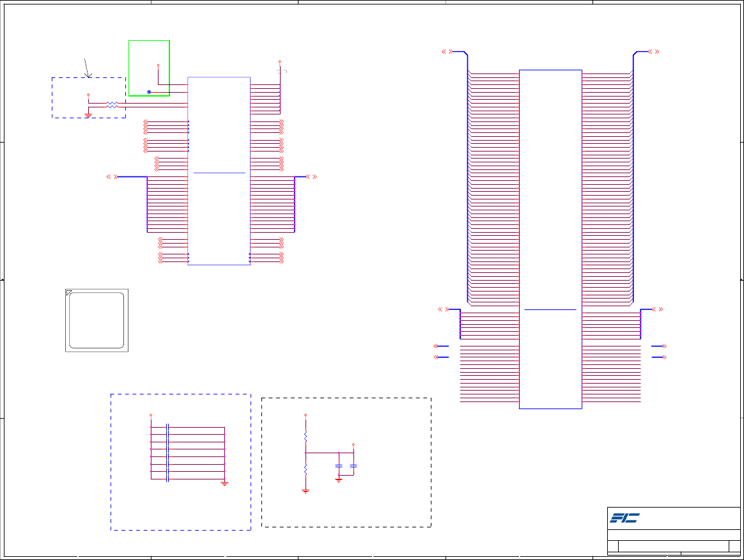
Task: Select the black arrow pointing at dashed box
Action: (x=88, y=68)
